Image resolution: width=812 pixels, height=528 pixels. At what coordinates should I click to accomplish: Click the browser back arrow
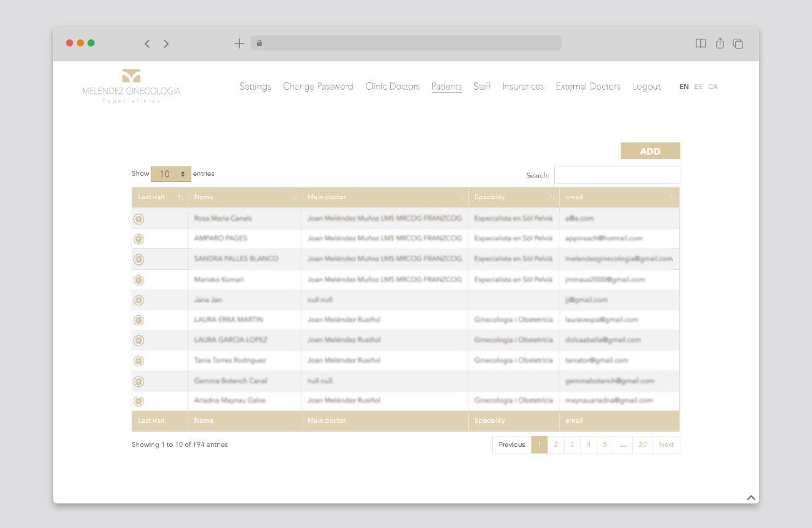(147, 44)
